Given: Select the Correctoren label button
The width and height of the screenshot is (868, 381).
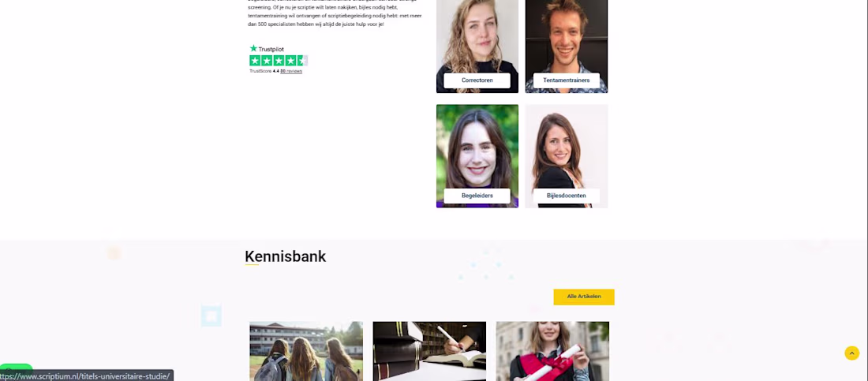Looking at the screenshot, I should [477, 80].
